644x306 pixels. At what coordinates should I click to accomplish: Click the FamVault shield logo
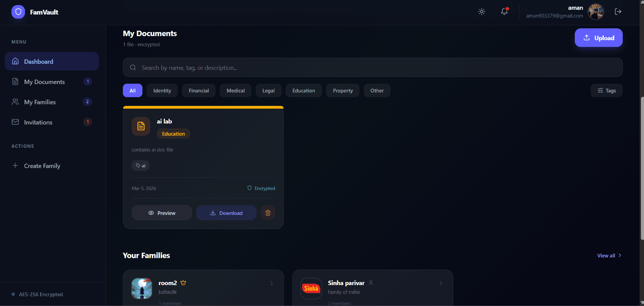[18, 12]
